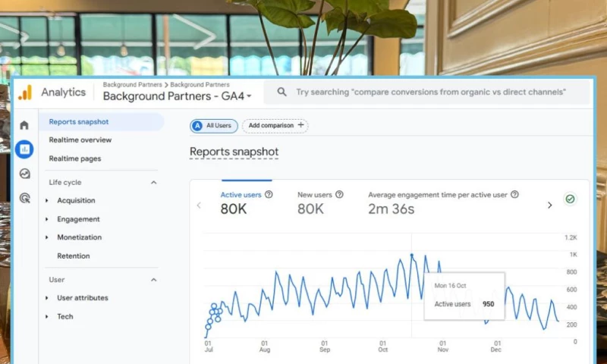Image resolution: width=607 pixels, height=364 pixels.
Task: Collapse the Life cycle section
Action: coord(153,183)
